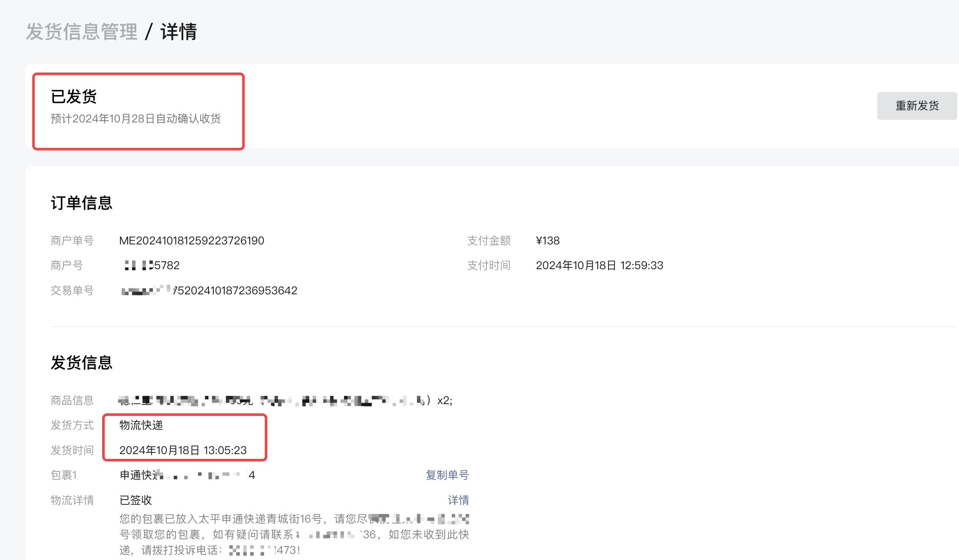Click the 订单信息 section heading
Image resolution: width=959 pixels, height=560 pixels.
click(81, 203)
